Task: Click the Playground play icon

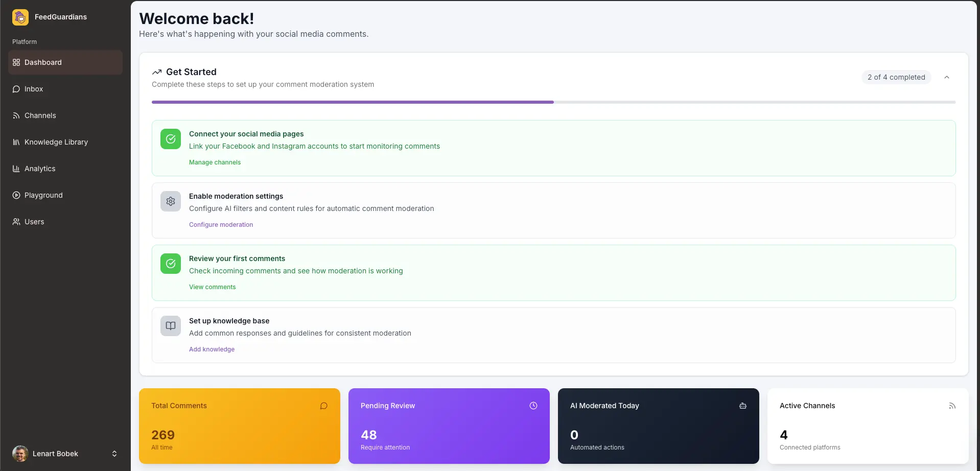Action: [x=16, y=195]
